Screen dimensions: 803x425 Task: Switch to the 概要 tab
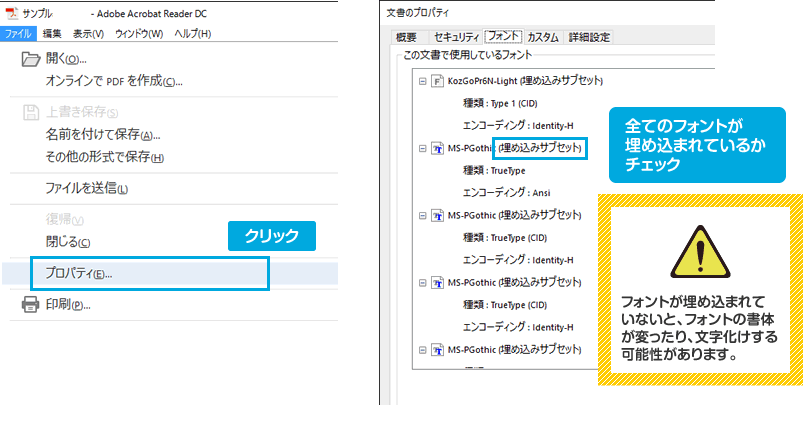click(405, 37)
